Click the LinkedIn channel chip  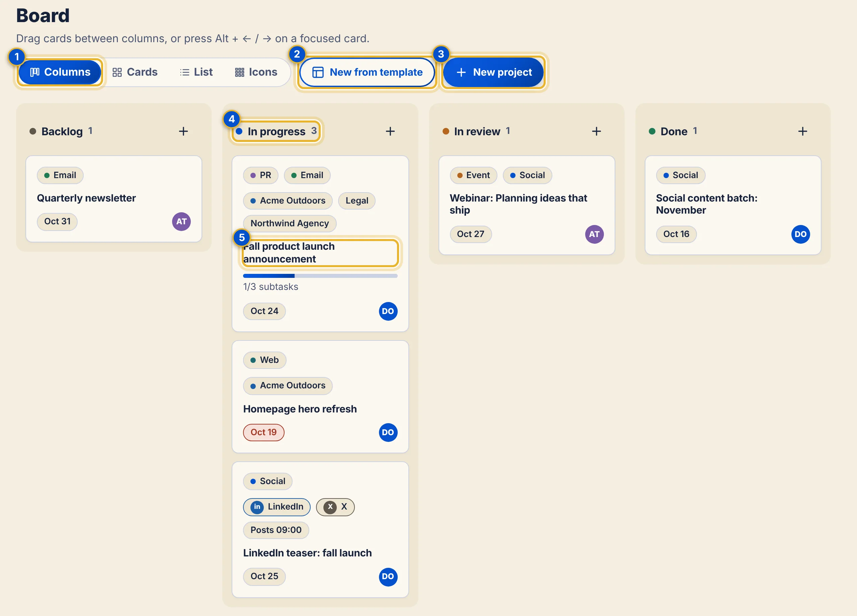(277, 507)
